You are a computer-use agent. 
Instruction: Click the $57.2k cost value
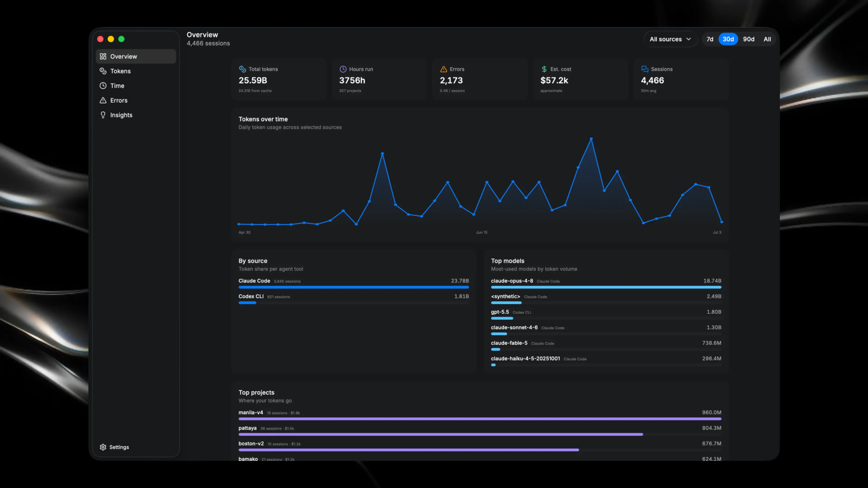pyautogui.click(x=554, y=81)
